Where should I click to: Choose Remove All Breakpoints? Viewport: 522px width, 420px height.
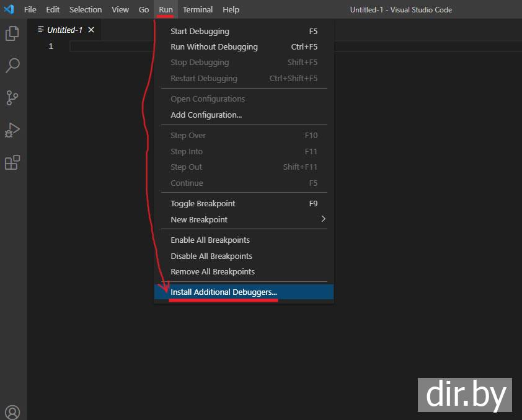[213, 271]
